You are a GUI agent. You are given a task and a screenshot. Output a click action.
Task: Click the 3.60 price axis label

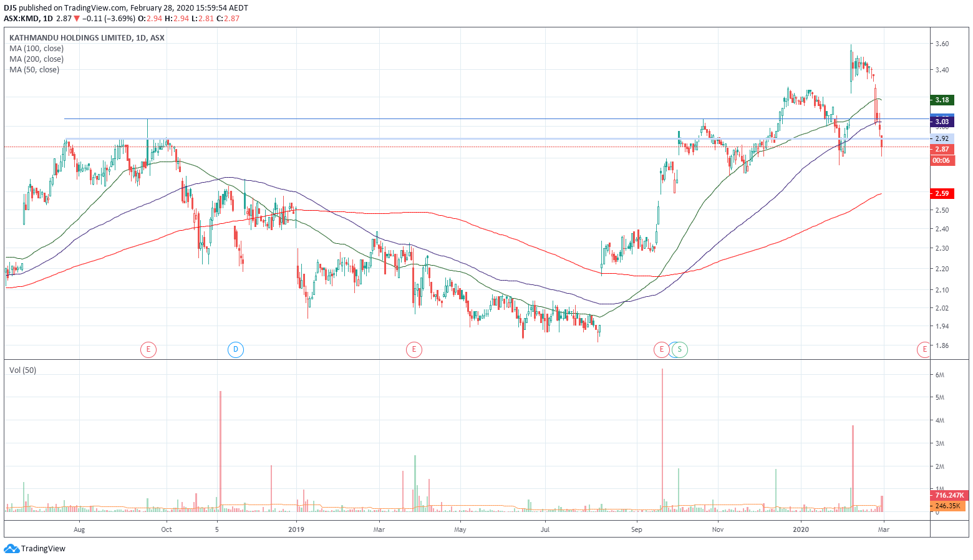(x=942, y=44)
